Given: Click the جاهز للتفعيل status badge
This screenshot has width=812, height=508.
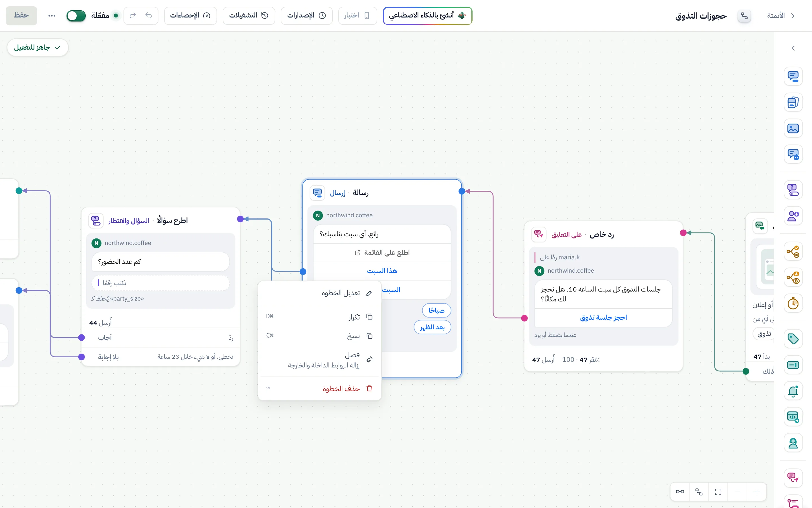Looking at the screenshot, I should [37, 47].
